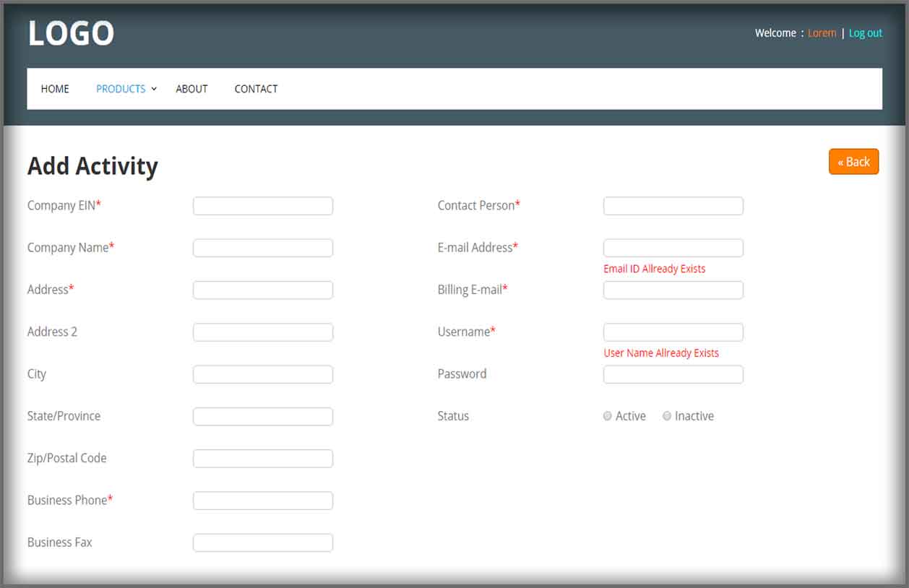The width and height of the screenshot is (909, 588).
Task: Focus the Contact Person field
Action: point(673,206)
